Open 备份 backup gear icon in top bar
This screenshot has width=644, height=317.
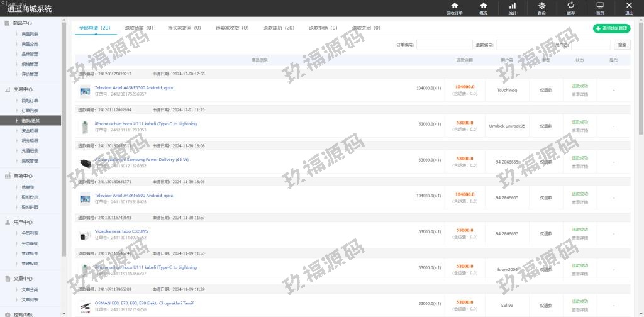[x=541, y=6]
